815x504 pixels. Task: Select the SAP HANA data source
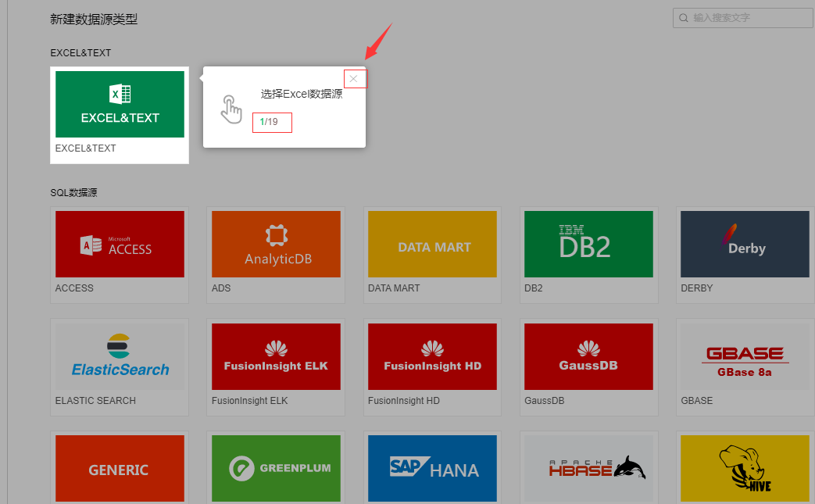432,468
